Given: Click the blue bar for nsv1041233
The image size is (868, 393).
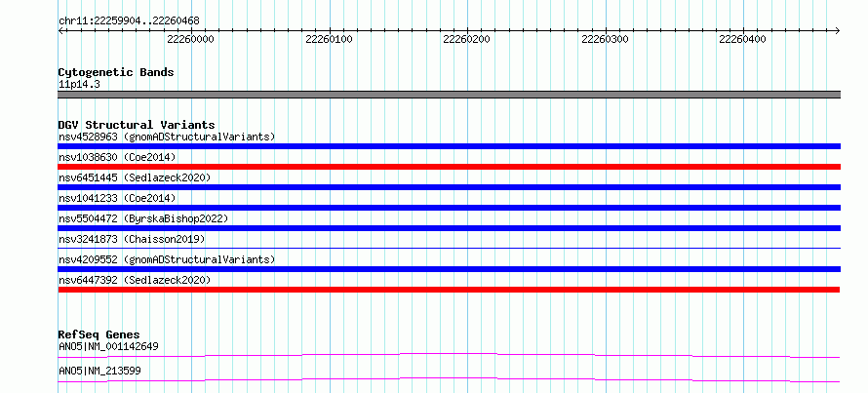Looking at the screenshot, I should click(x=450, y=208).
